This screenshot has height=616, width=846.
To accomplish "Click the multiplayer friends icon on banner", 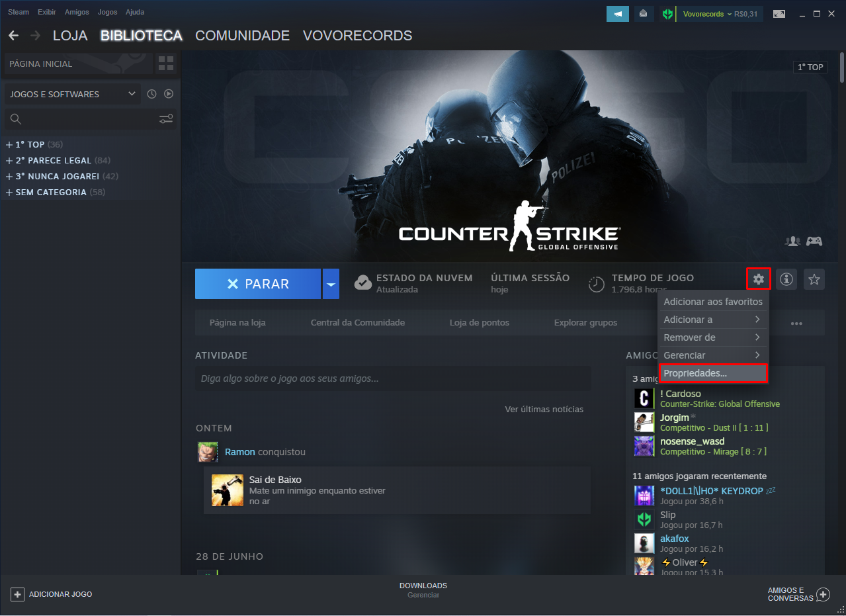I will pyautogui.click(x=792, y=242).
